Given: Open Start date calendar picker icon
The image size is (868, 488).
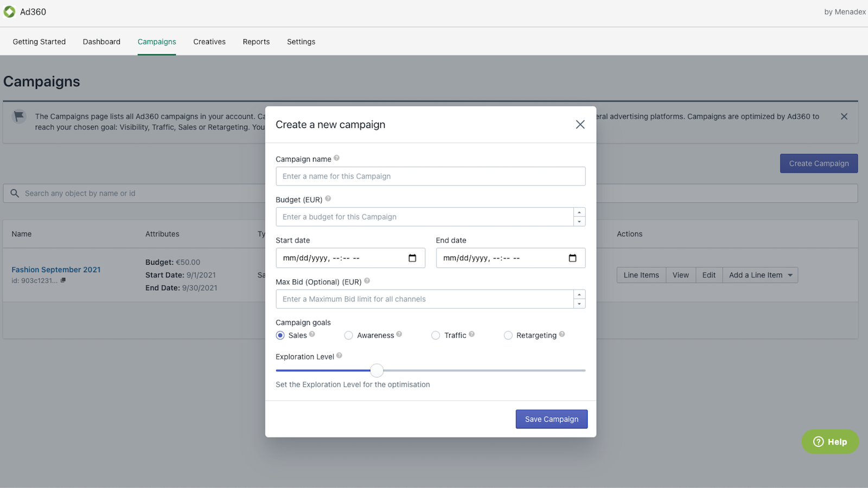Looking at the screenshot, I should (x=412, y=258).
